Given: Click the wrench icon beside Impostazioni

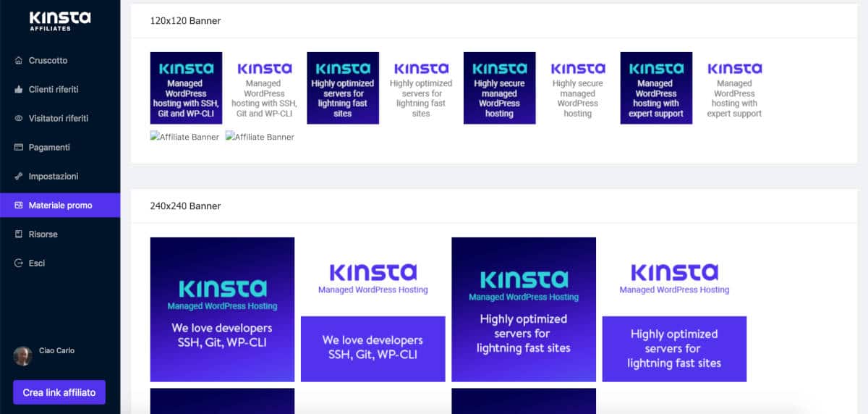Looking at the screenshot, I should tap(19, 177).
